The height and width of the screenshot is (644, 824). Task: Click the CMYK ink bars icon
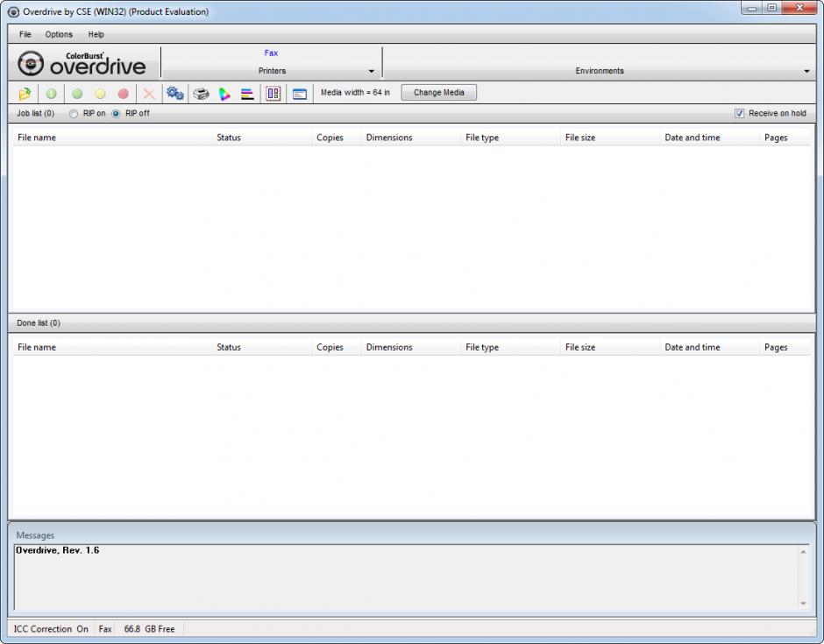click(247, 94)
